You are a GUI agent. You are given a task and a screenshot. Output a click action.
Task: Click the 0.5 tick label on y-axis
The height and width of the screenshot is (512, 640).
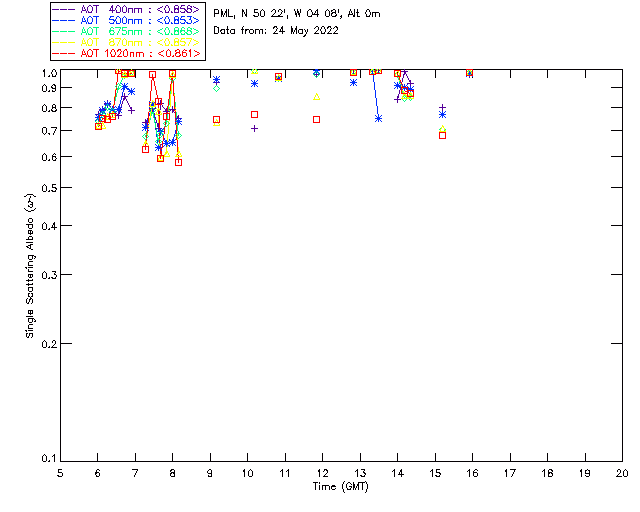pos(49,188)
